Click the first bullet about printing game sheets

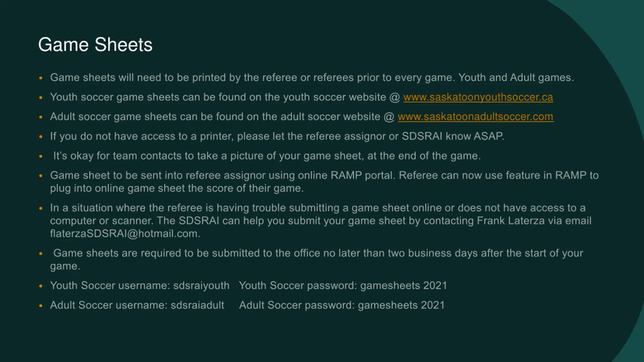tap(312, 78)
